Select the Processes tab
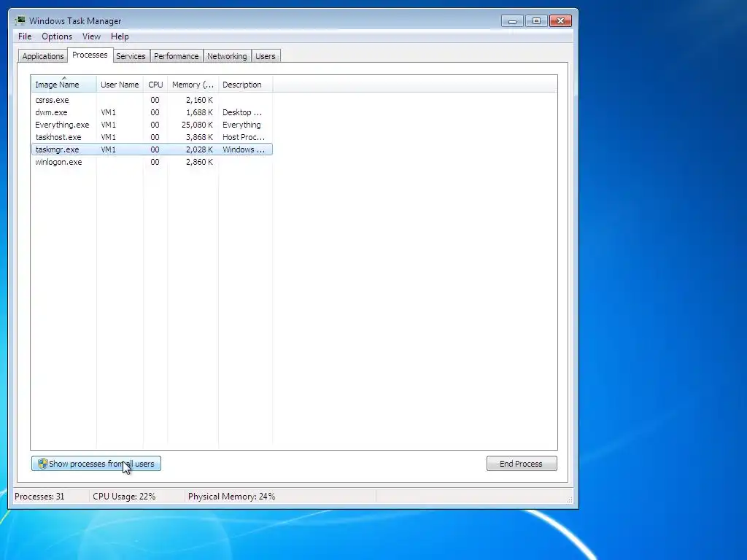The height and width of the screenshot is (560, 747). (90, 55)
